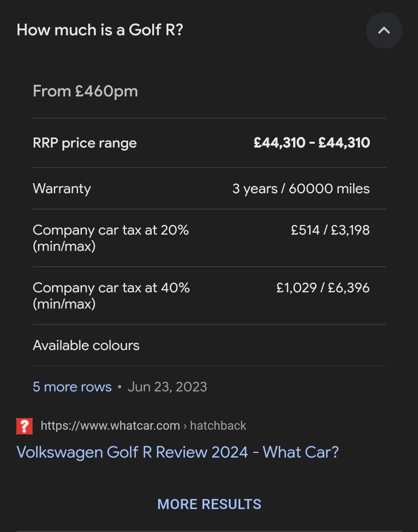Click the £514 / £3,198 tax value

[x=330, y=230]
